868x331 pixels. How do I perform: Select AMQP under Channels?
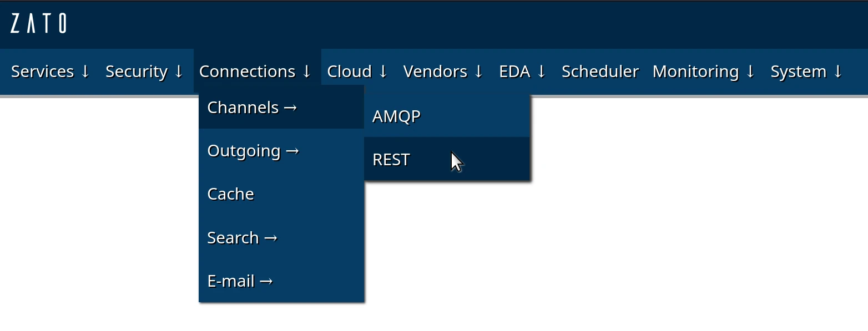click(396, 116)
